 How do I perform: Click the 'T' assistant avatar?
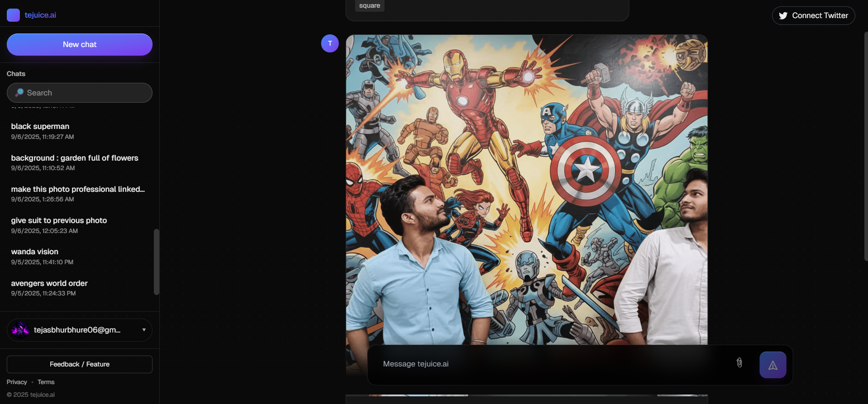[x=330, y=43]
